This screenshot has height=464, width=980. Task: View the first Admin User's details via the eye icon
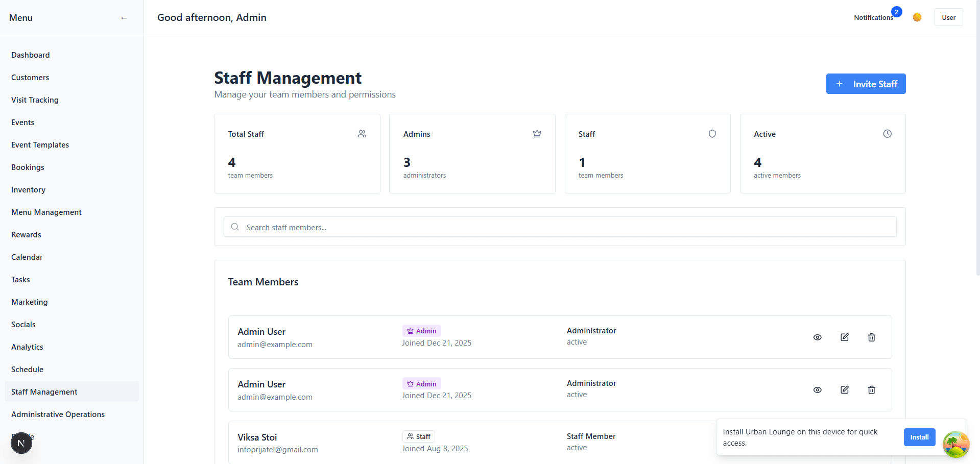[x=818, y=337]
